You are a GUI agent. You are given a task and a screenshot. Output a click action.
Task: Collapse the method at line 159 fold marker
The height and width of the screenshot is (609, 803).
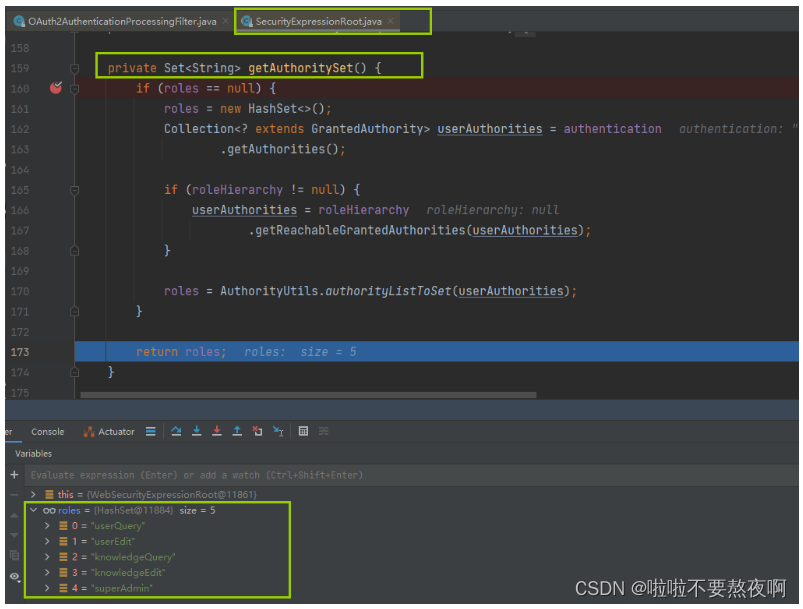pyautogui.click(x=74, y=68)
